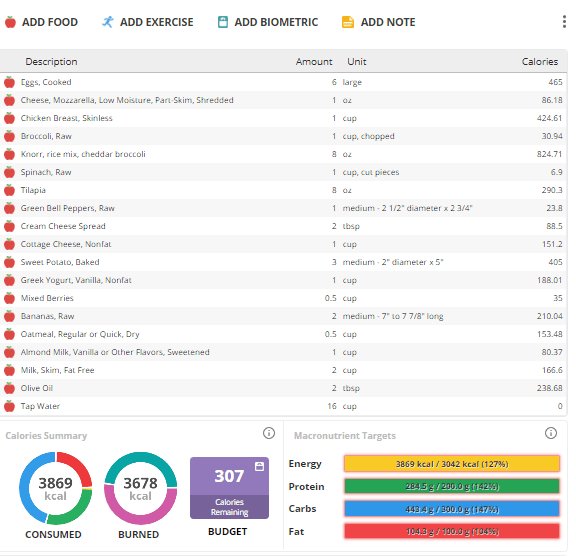This screenshot has height=556, width=576.
Task: Select the Tilapia description text
Action: tap(33, 190)
